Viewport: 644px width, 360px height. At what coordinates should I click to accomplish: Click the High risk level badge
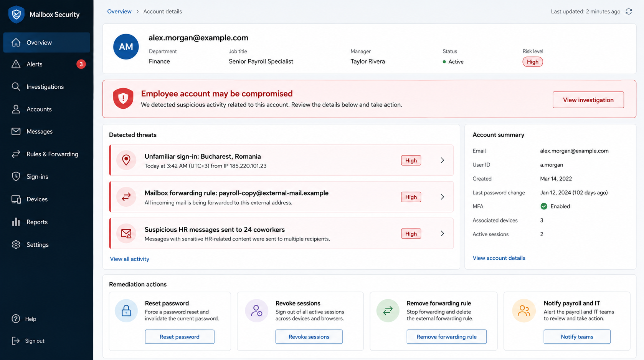pos(532,61)
